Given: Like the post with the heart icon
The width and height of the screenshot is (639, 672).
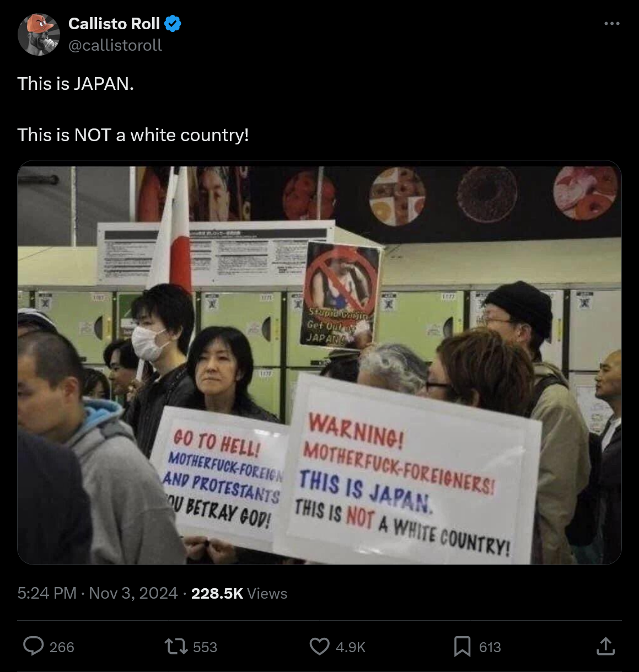Looking at the screenshot, I should point(320,646).
